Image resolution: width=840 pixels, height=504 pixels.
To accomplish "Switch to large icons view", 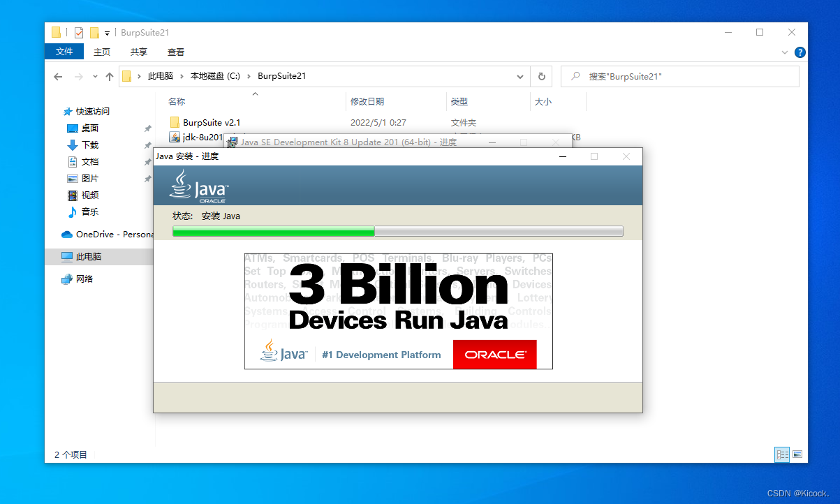I will tap(797, 454).
